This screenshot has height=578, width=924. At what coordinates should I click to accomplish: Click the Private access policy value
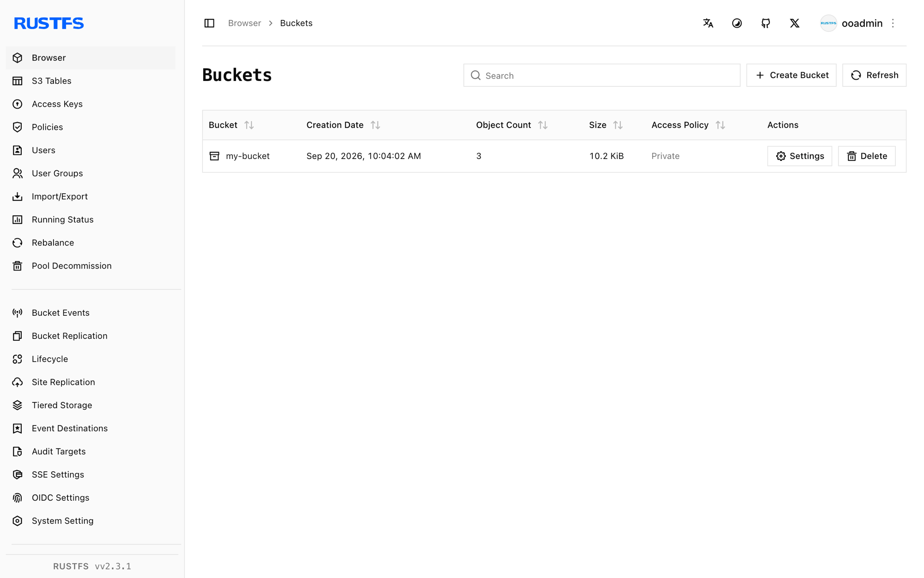point(665,156)
